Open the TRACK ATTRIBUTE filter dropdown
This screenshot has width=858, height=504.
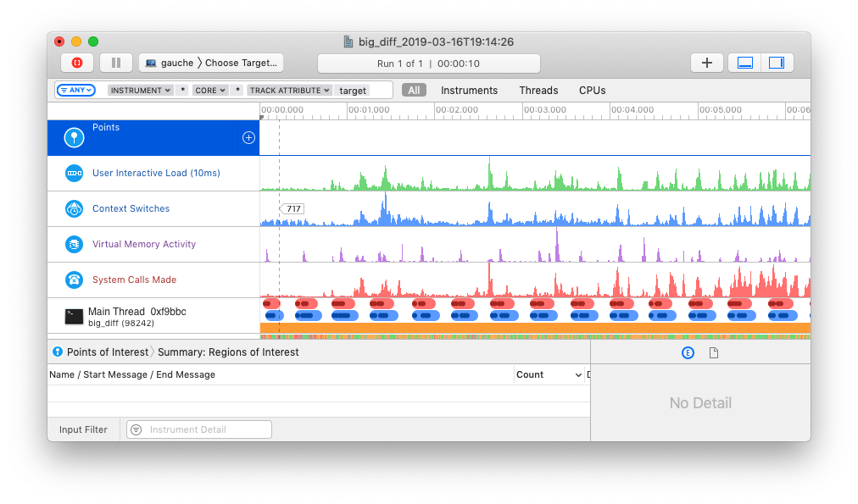tap(289, 90)
